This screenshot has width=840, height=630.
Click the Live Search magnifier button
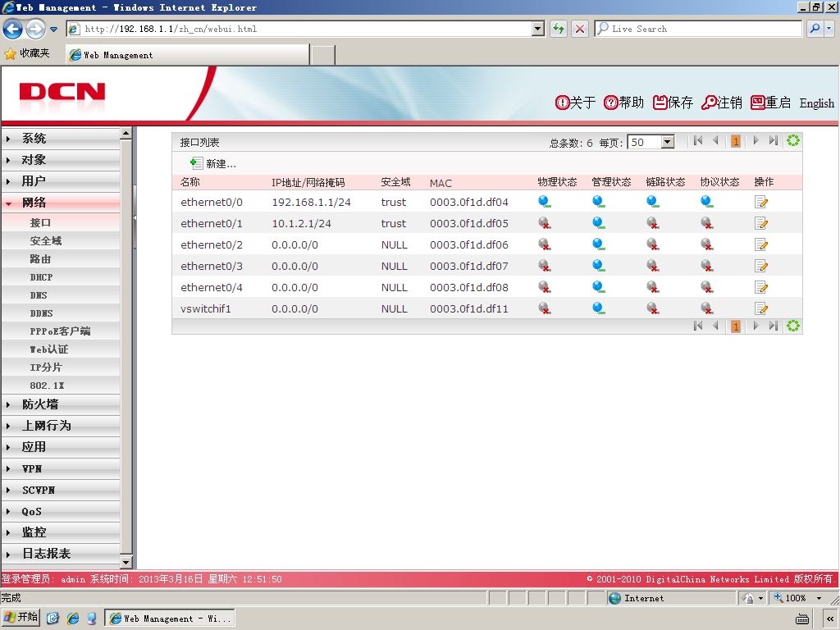tap(815, 29)
